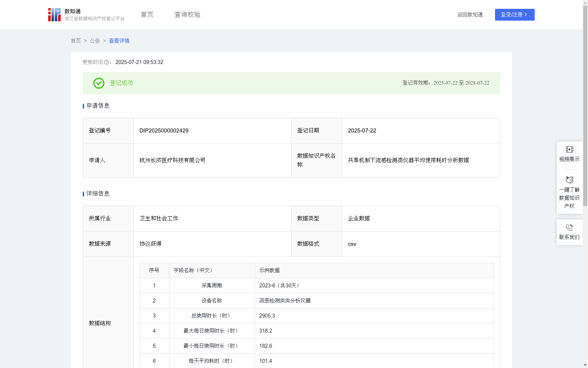Click the 最小每日使用时长（时） cell
This screenshot has height=368, width=588.
click(x=212, y=346)
